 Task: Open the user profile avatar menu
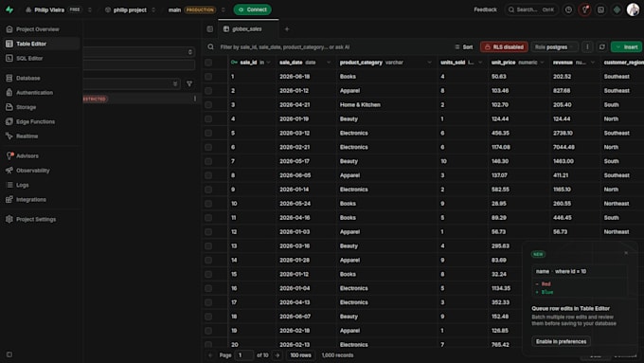(633, 9)
